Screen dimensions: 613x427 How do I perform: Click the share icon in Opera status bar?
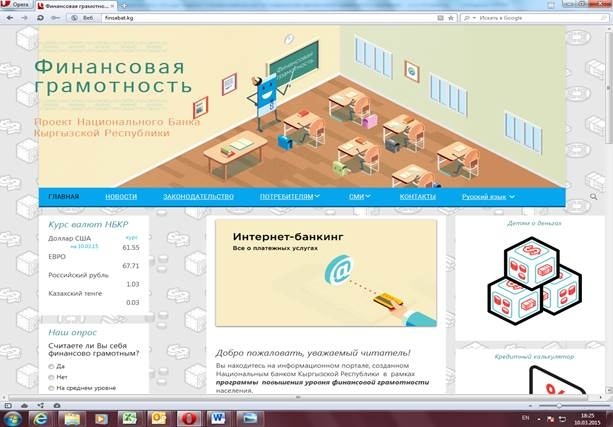(41, 405)
